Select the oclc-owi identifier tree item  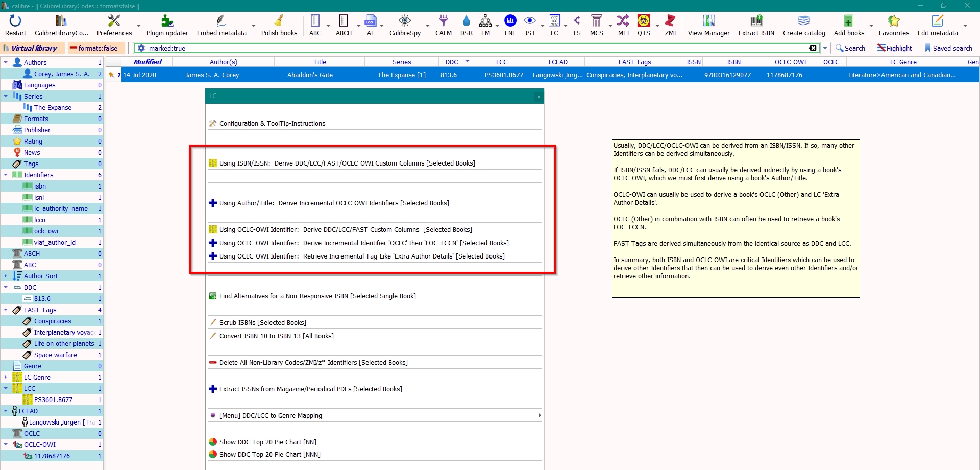(x=46, y=231)
